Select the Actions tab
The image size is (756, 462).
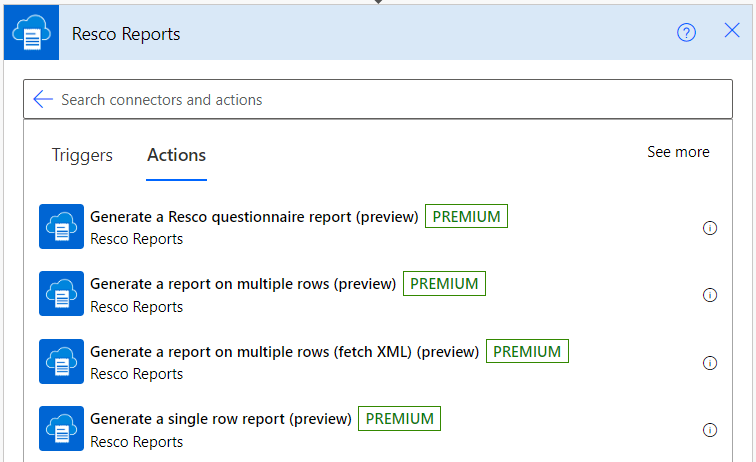(x=176, y=155)
